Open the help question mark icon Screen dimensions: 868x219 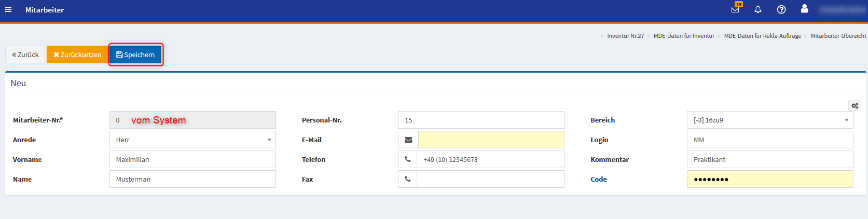pyautogui.click(x=781, y=9)
